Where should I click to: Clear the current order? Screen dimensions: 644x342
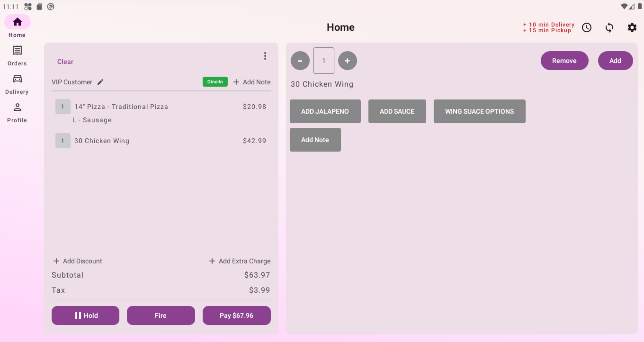point(65,62)
